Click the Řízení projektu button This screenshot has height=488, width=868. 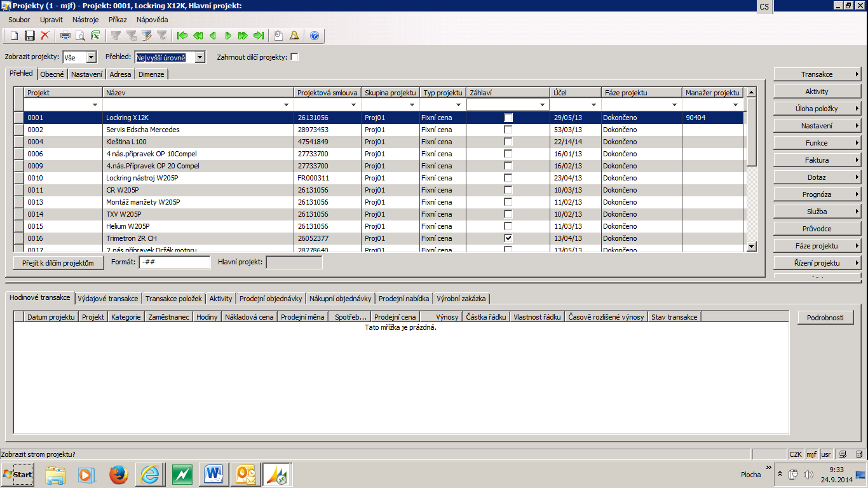pos(817,263)
